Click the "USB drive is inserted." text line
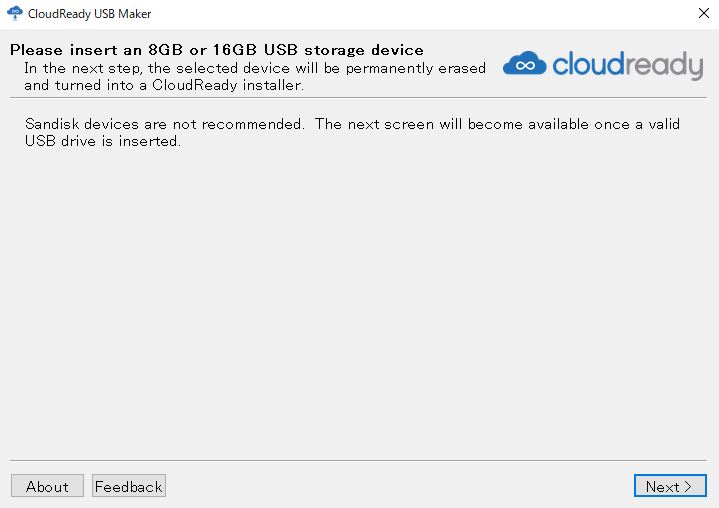 coord(102,141)
